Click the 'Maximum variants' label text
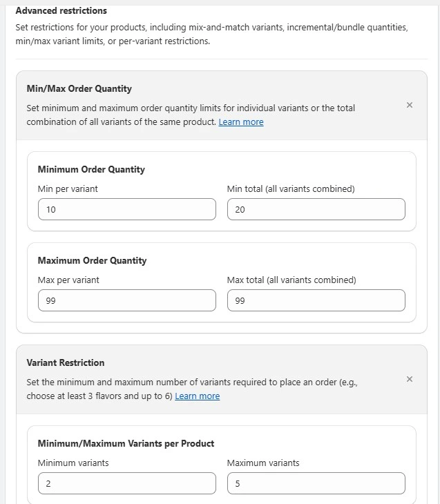The width and height of the screenshot is (440, 504). [x=263, y=463]
